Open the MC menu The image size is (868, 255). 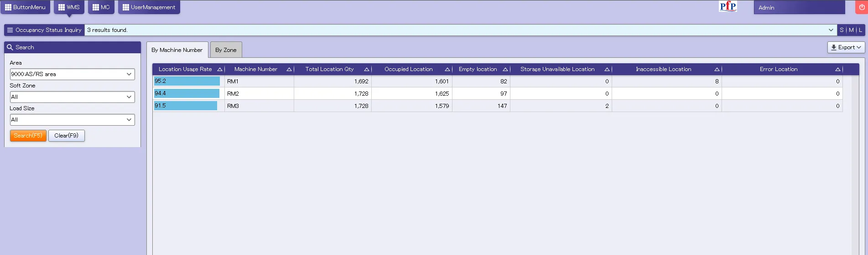coord(101,7)
